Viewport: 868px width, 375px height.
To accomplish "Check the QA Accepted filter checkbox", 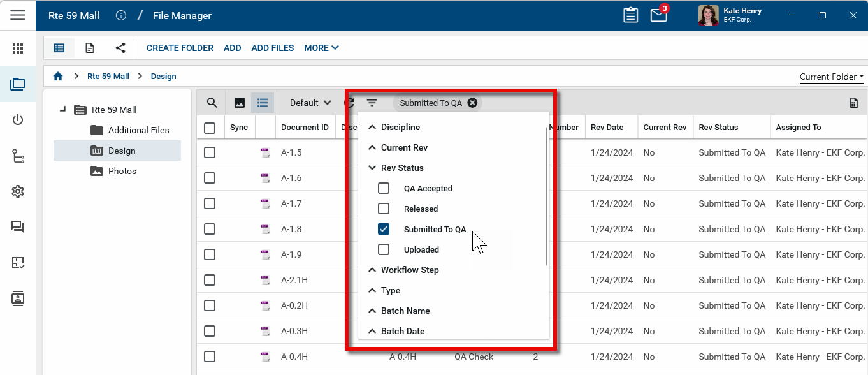I will [x=384, y=188].
